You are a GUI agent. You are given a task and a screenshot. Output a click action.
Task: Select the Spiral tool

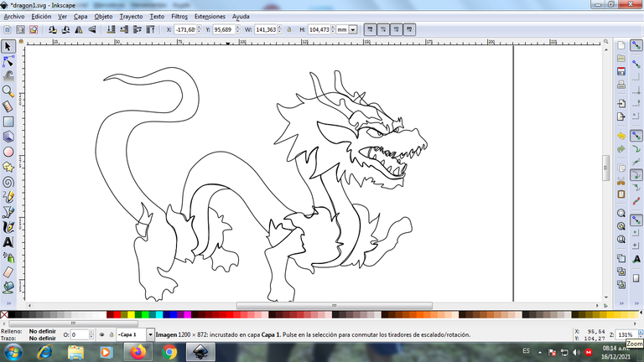point(8,182)
